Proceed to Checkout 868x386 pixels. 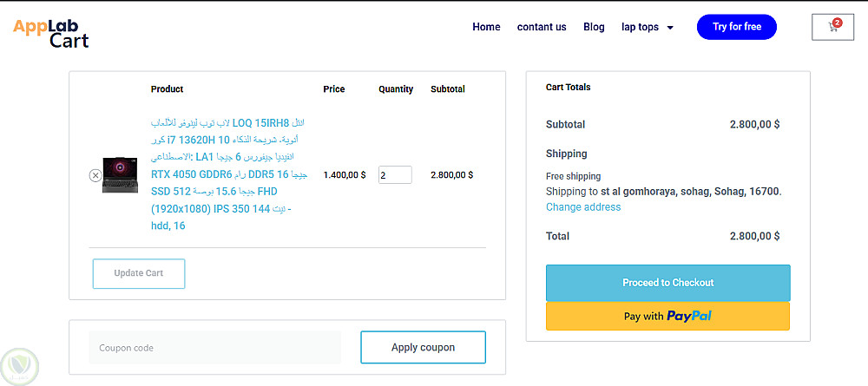667,283
